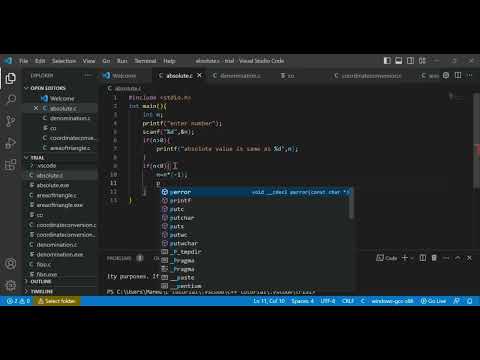Open Customize Layout icon
480x360 pixels.
422,61
